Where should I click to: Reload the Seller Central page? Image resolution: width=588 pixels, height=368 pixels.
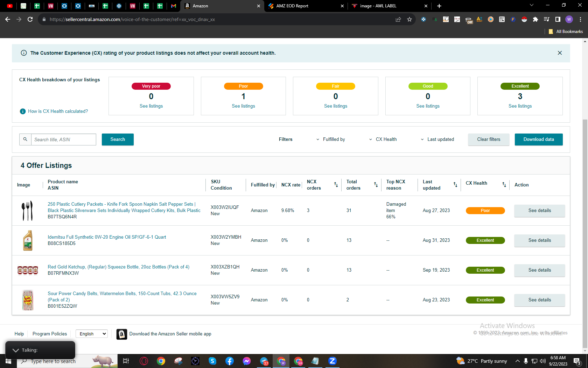30,19
